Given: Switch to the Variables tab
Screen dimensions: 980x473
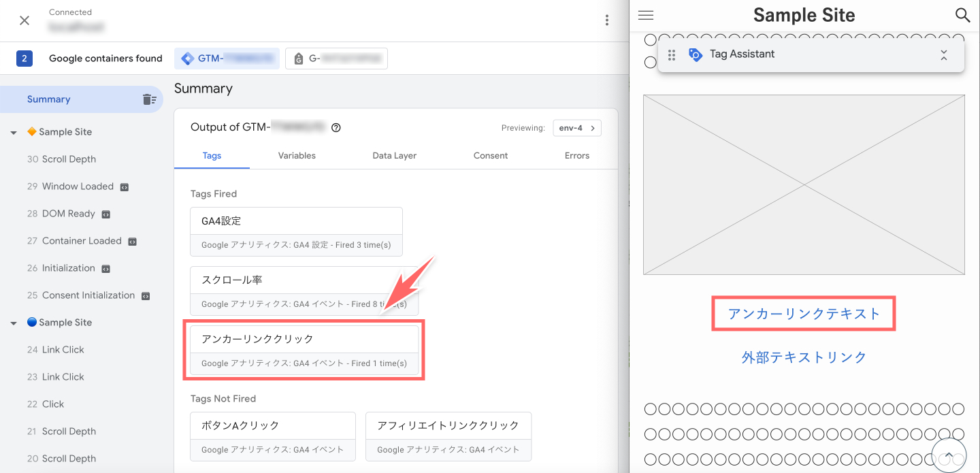Looking at the screenshot, I should [x=297, y=156].
